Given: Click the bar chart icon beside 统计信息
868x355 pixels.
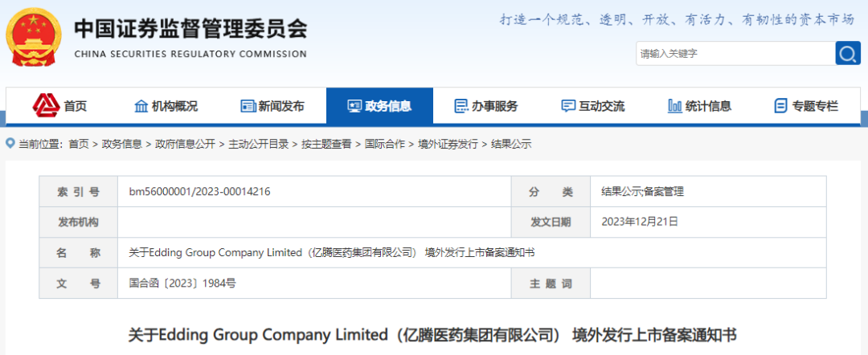Looking at the screenshot, I should [674, 106].
